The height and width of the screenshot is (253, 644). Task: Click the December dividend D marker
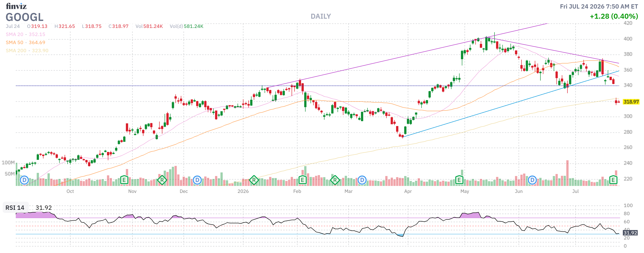(197, 180)
